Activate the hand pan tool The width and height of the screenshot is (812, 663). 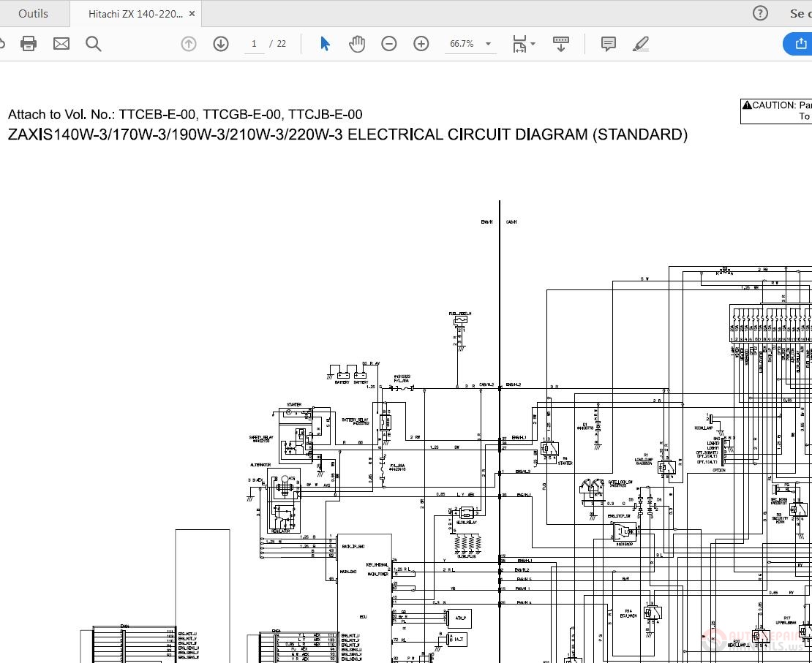coord(357,43)
